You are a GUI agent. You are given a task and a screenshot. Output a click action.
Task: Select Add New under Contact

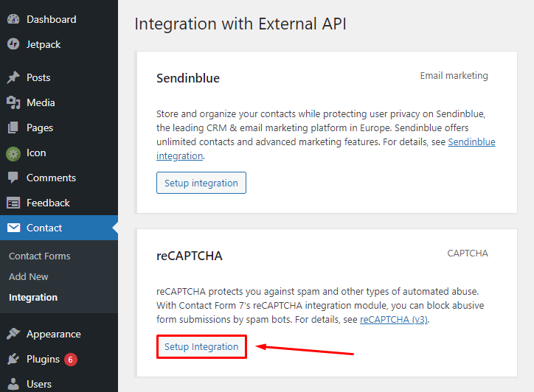29,276
